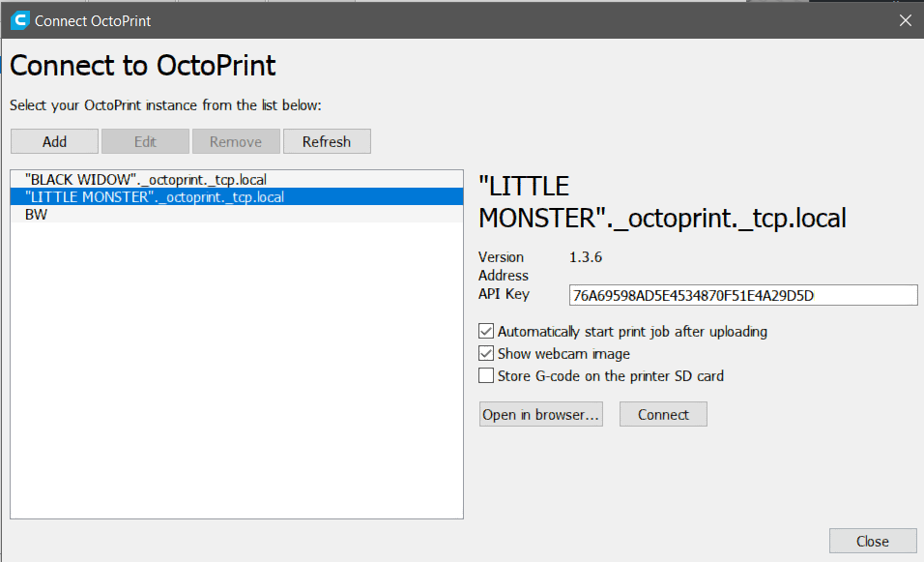Click into the API Key field
The image size is (924, 562).
743,295
